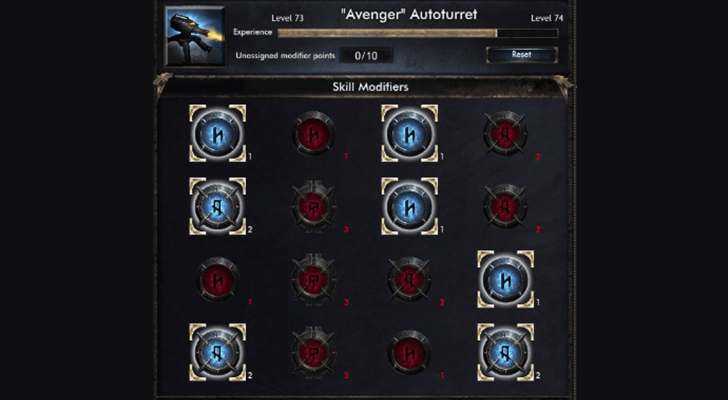This screenshot has width=728, height=400.
Task: Click the blue cost-1 modifier in the third row
Action: point(505,279)
